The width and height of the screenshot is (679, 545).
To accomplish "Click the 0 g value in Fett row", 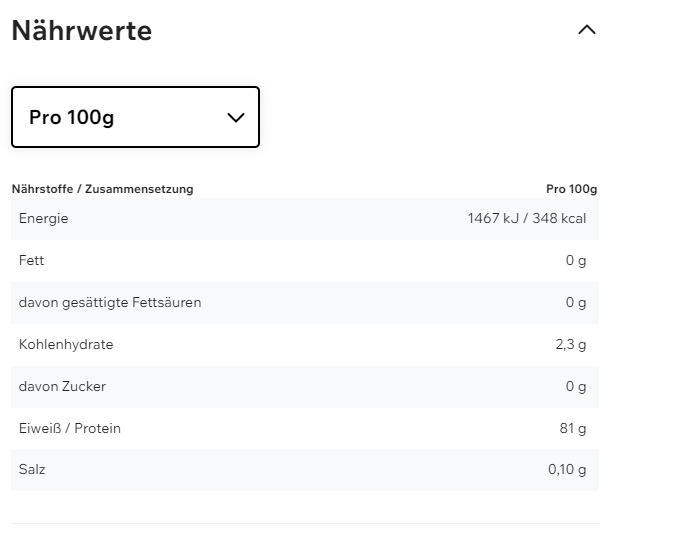I will (575, 260).
